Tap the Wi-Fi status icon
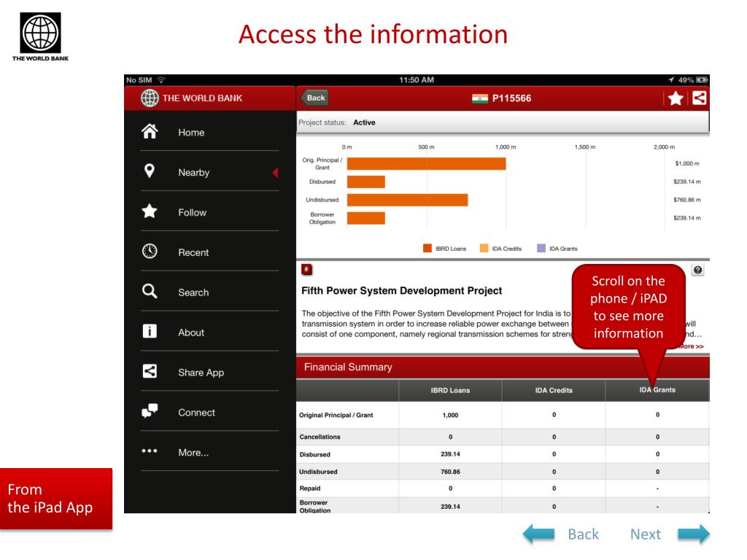Screen dimensions: 747x560 161,80
